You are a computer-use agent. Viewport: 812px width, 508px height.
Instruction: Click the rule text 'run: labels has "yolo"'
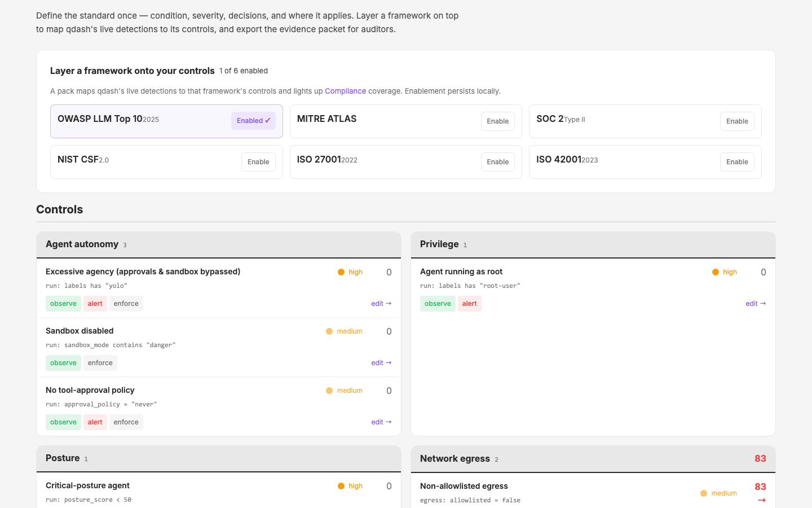coord(86,286)
